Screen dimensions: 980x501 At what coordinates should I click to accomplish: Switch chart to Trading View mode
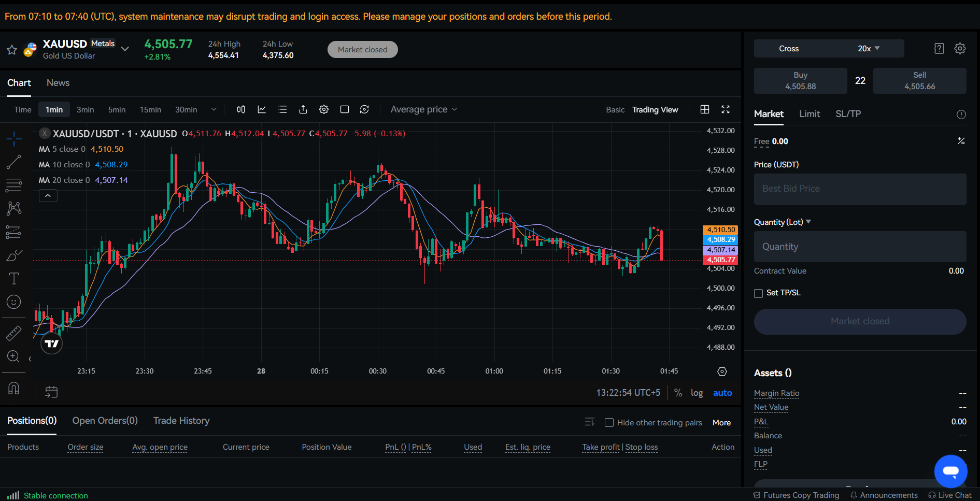655,110
